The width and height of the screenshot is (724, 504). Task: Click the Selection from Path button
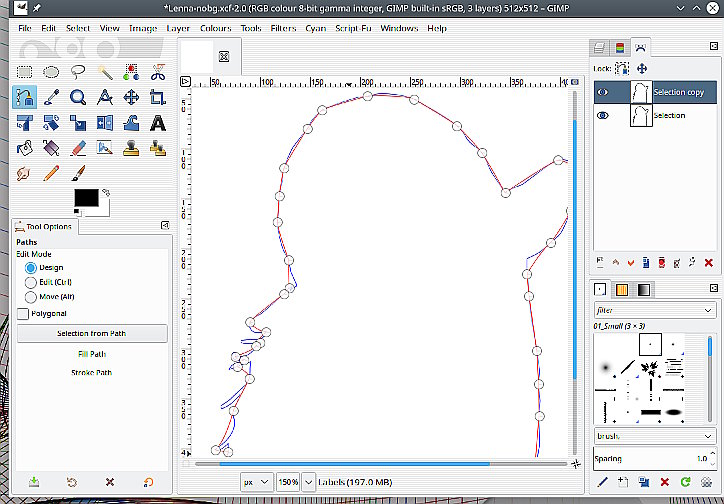[x=91, y=333]
